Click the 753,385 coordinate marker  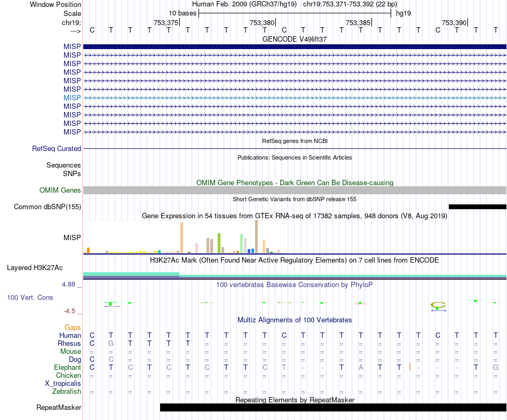[x=358, y=22]
